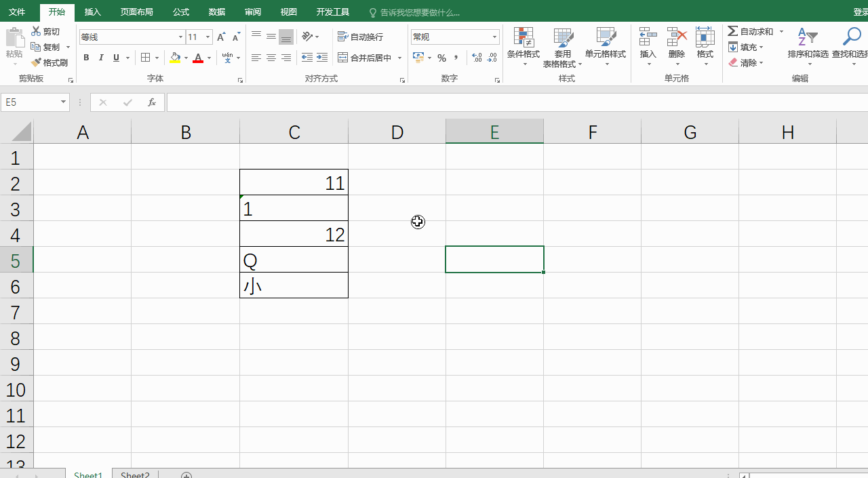Image resolution: width=868 pixels, height=478 pixels.
Task: Open the Sort & Filter (排序和筛选) dropdown
Action: click(x=808, y=46)
